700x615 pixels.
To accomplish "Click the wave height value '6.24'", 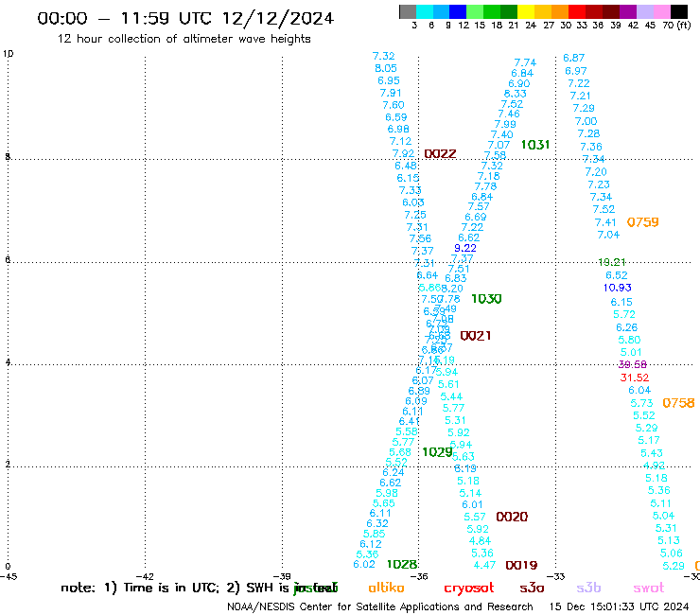I will pyautogui.click(x=394, y=472).
